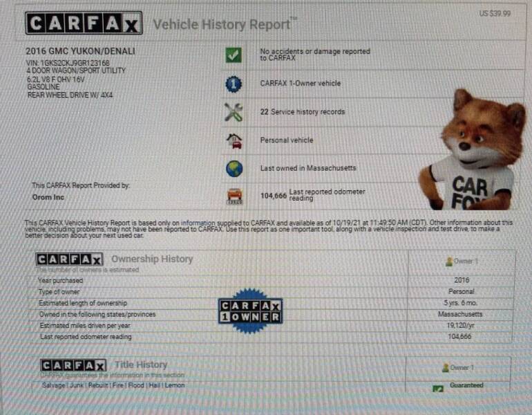The image size is (532, 415).
Task: Click the 'Estimated length of ownership' row label
Action: coord(83,303)
